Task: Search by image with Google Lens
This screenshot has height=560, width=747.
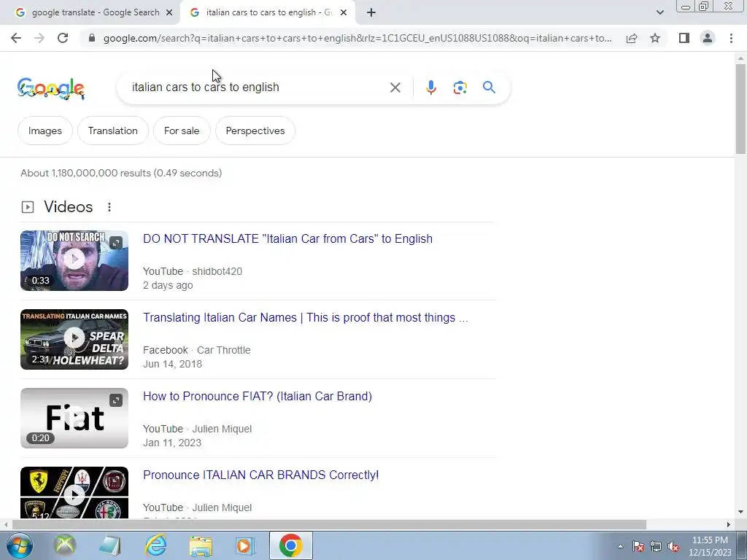Action: (x=460, y=87)
